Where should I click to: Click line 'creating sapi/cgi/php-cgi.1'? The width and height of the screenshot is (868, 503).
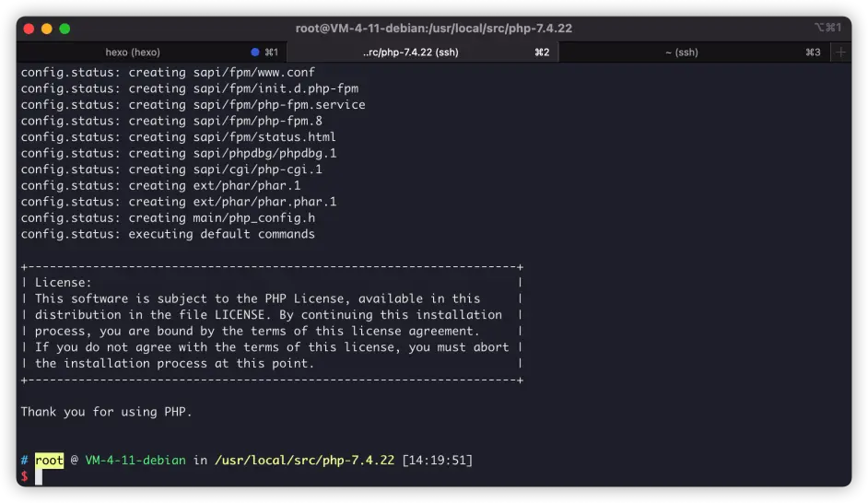tap(171, 170)
